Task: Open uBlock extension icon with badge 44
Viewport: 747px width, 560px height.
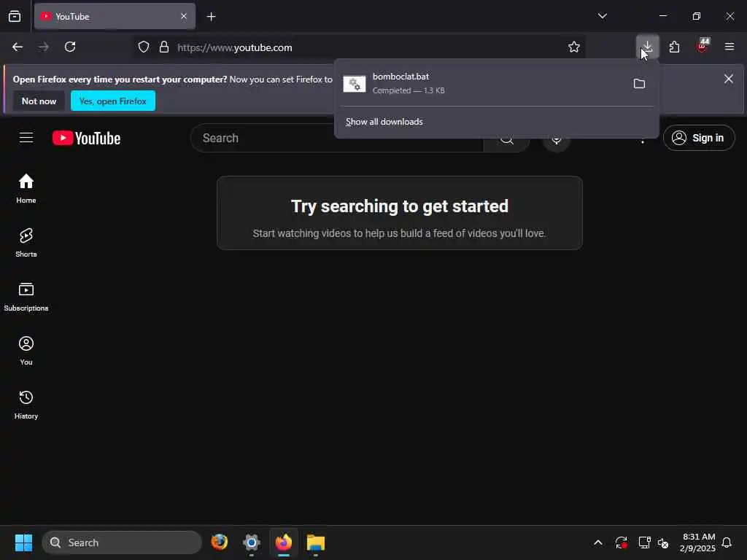Action: coord(702,47)
